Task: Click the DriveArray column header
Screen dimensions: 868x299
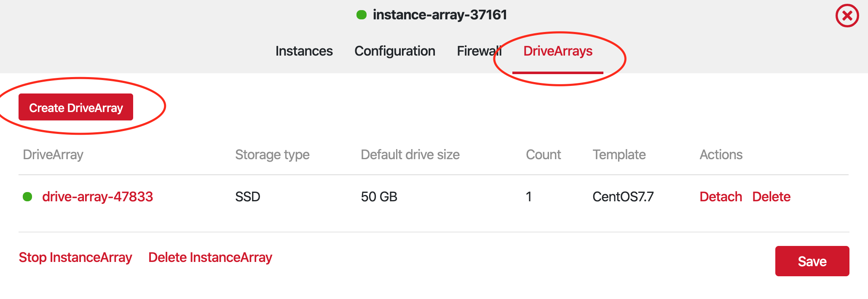Action: 53,155
